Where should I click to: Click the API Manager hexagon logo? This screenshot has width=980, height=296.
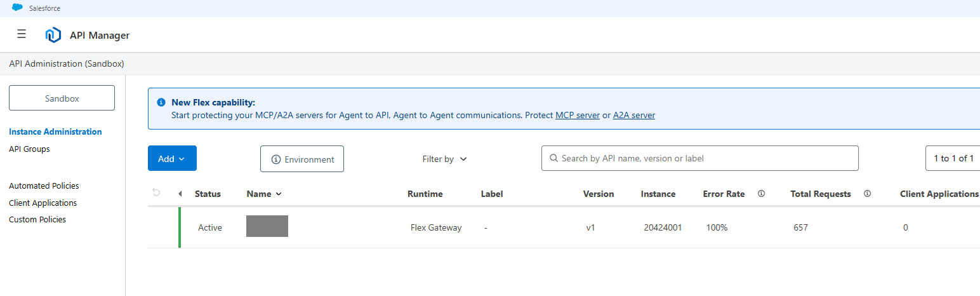point(53,35)
